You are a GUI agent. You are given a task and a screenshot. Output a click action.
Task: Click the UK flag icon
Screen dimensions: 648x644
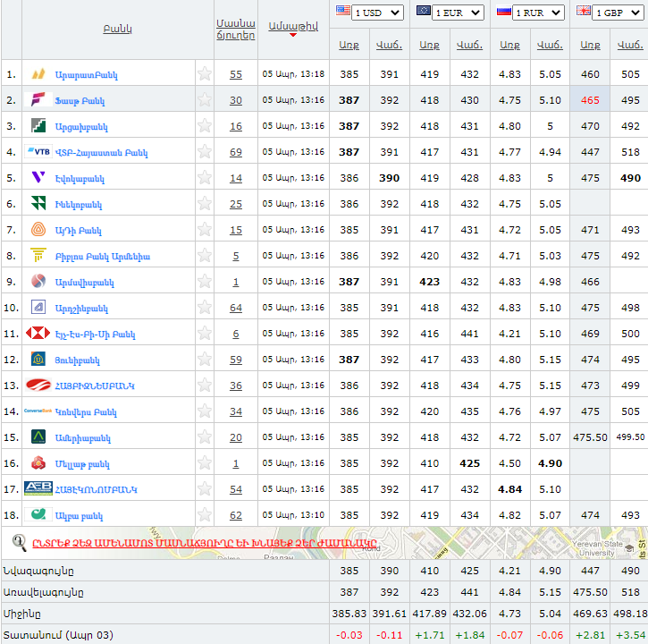584,11
